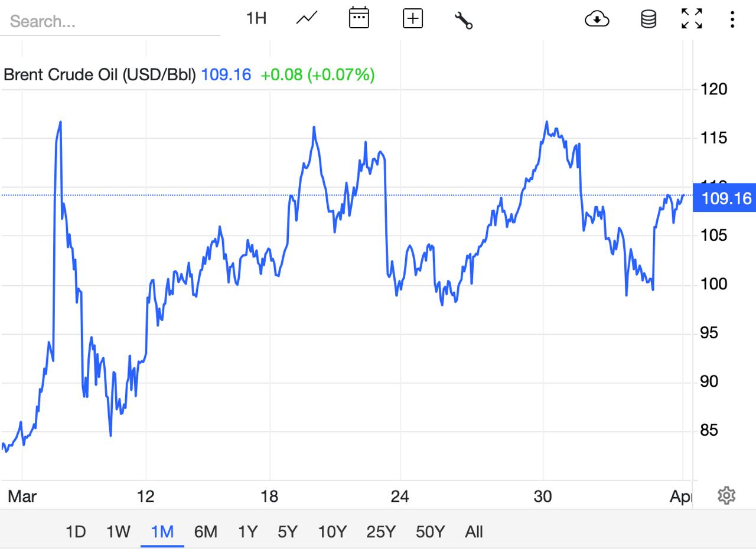756x558 pixels.
Task: Switch to the 1D timeframe
Action: [76, 531]
